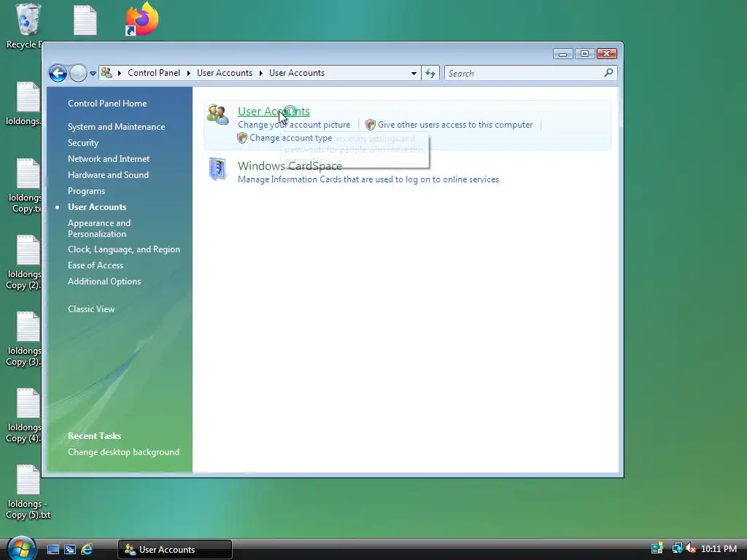This screenshot has height=560, width=747.
Task: Click the Refresh button beside address bar
Action: [x=430, y=74]
